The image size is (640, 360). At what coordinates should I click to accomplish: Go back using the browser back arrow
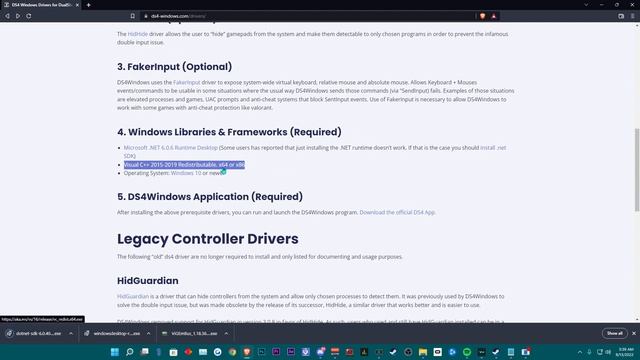click(x=7, y=16)
